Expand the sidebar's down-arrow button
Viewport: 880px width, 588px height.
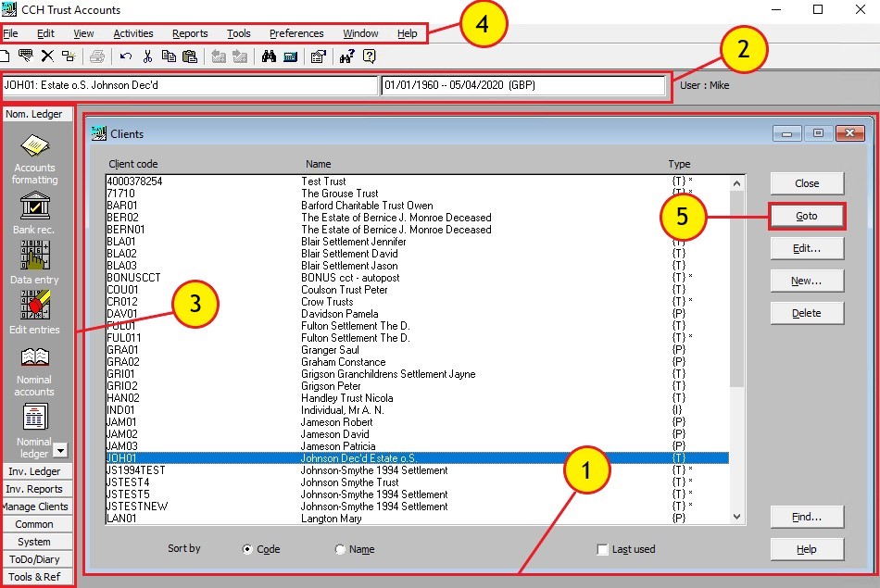(60, 450)
